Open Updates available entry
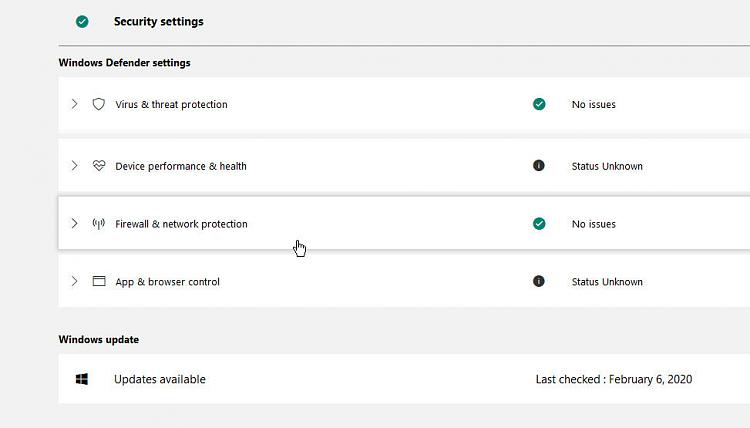This screenshot has height=428, width=750. tap(160, 379)
